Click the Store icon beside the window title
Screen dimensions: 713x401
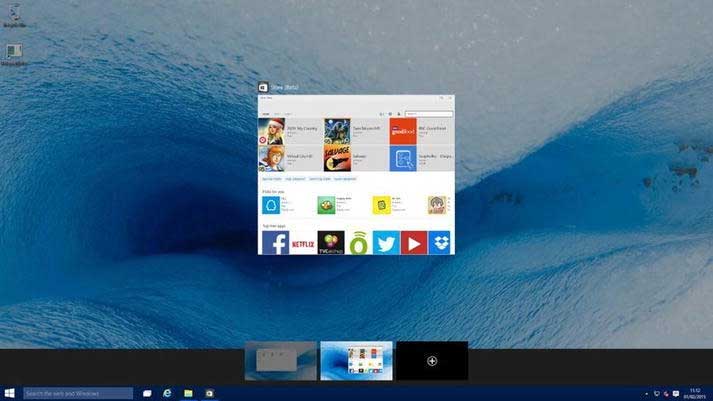click(263, 87)
